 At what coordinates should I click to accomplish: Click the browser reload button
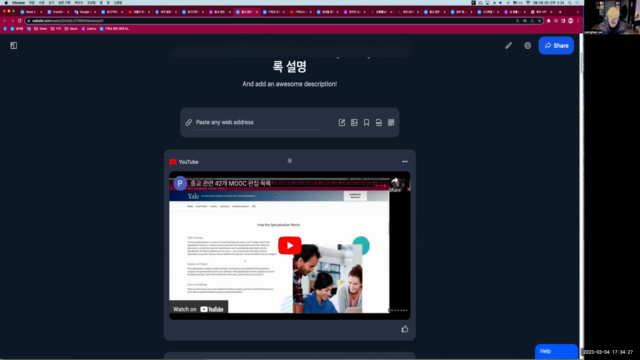pos(19,21)
